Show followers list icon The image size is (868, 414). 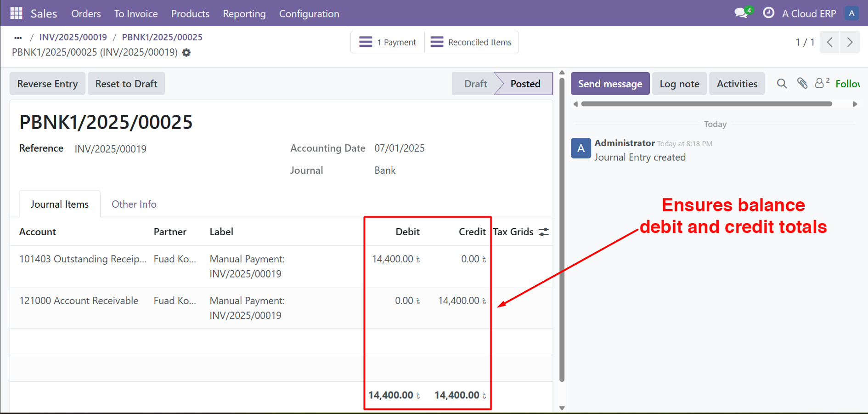[x=822, y=83]
